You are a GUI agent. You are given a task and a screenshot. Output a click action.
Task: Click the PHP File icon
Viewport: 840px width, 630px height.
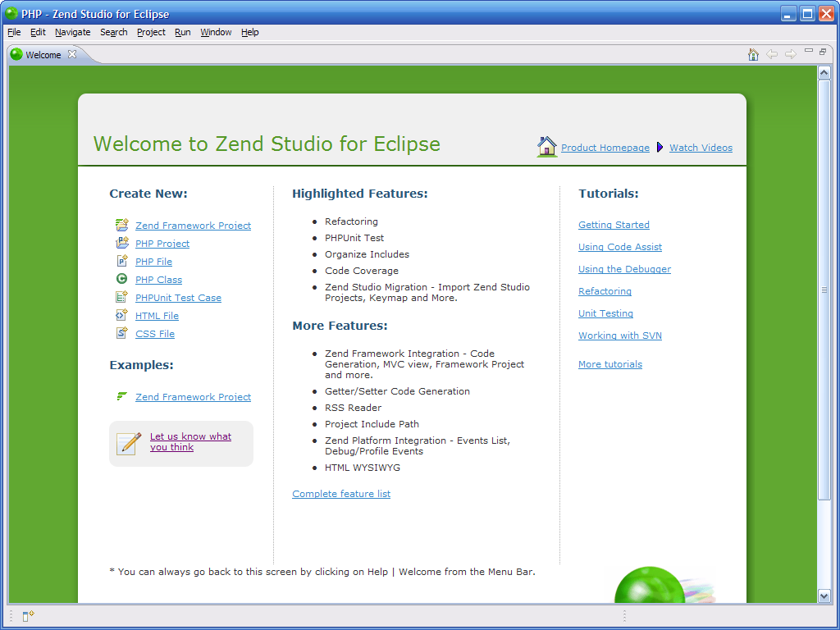click(x=122, y=261)
